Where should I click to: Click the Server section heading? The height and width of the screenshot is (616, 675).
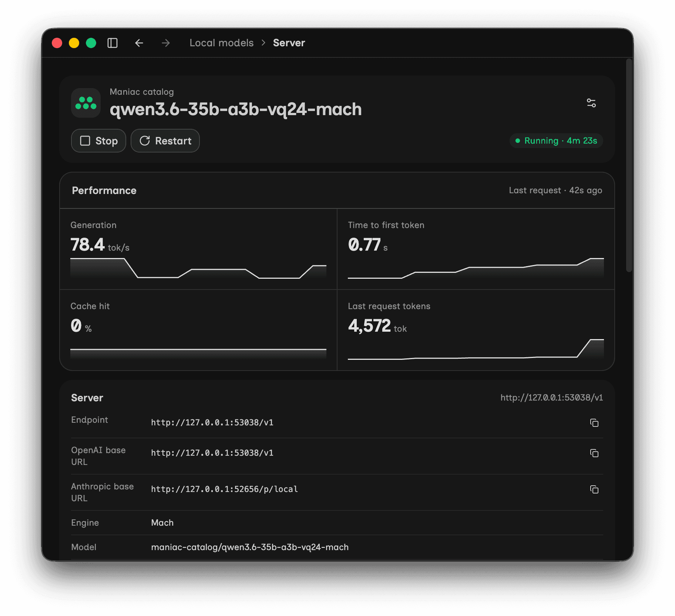click(87, 398)
